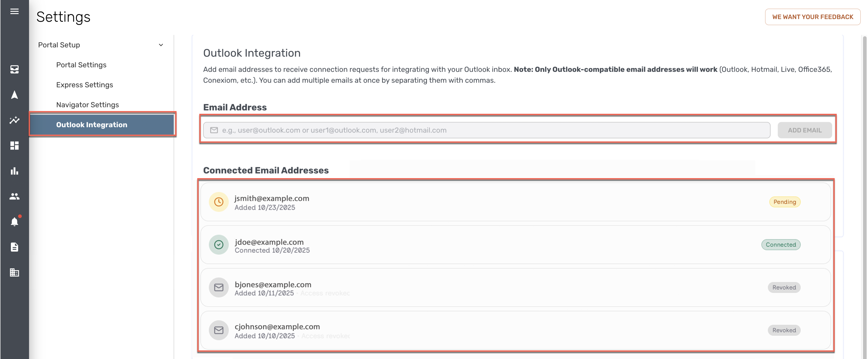Open Express Settings from the sidebar
The image size is (868, 359).
point(85,85)
